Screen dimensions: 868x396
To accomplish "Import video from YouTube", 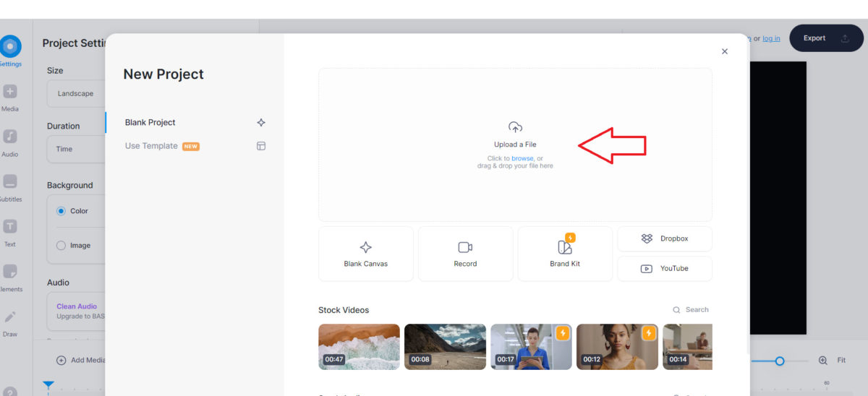I will pos(664,269).
